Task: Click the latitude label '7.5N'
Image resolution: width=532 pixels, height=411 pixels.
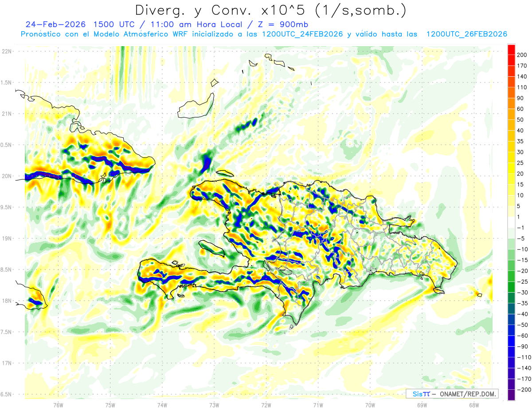Action: point(7,332)
